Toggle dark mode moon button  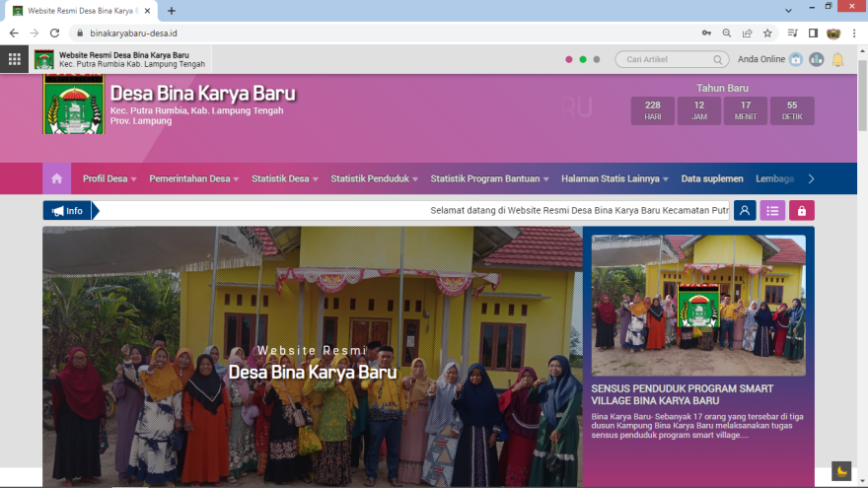click(x=840, y=470)
